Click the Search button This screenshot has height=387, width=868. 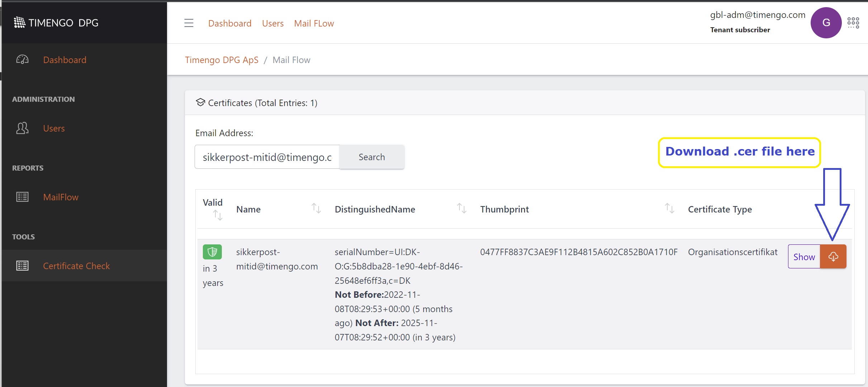pyautogui.click(x=372, y=157)
